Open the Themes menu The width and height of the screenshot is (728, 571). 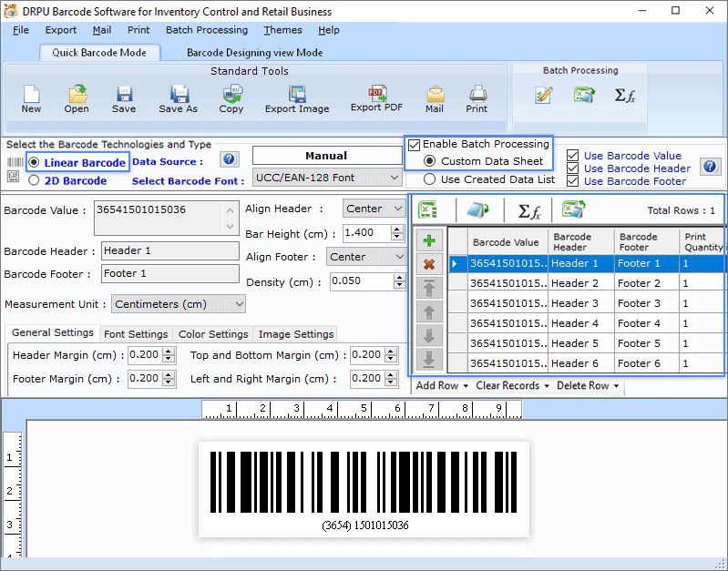(282, 30)
